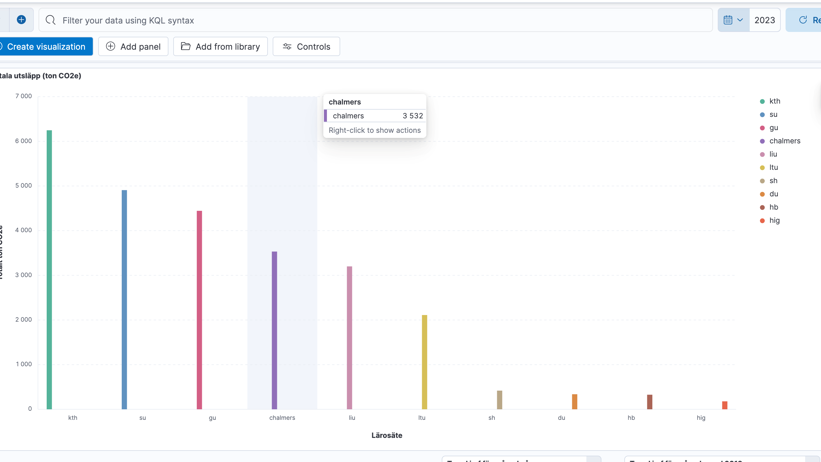Click the add filter plus icon
Viewport: 821px width, 462px height.
(21, 20)
